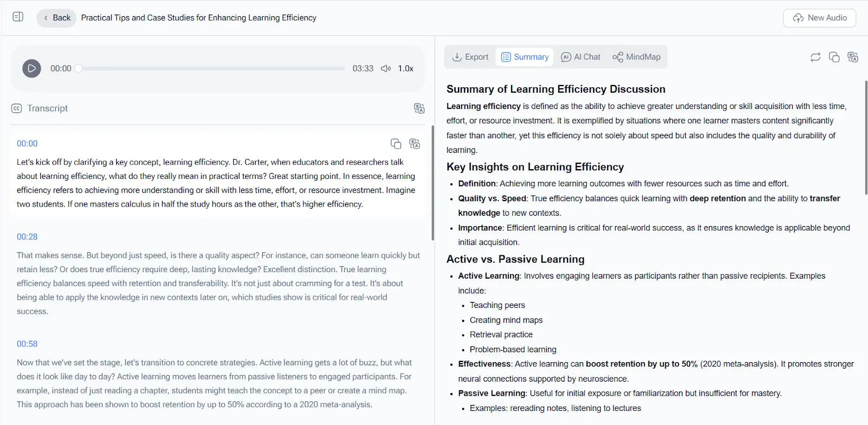
Task: Open the Export option
Action: tap(470, 57)
